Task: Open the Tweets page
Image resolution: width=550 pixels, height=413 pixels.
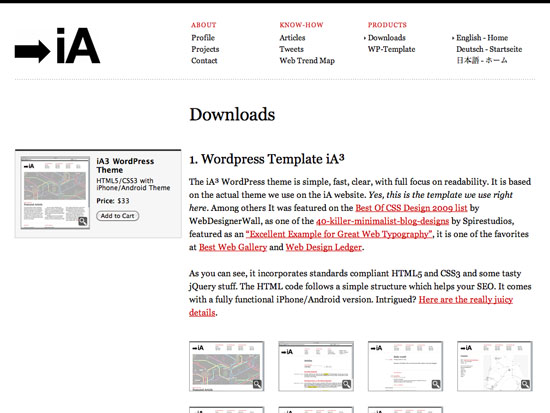Action: point(291,49)
